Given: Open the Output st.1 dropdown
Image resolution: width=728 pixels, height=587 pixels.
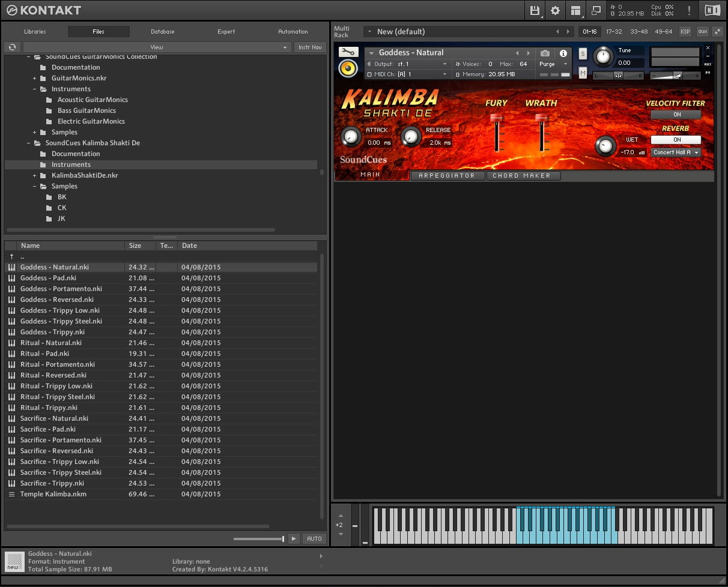Looking at the screenshot, I should (x=407, y=64).
